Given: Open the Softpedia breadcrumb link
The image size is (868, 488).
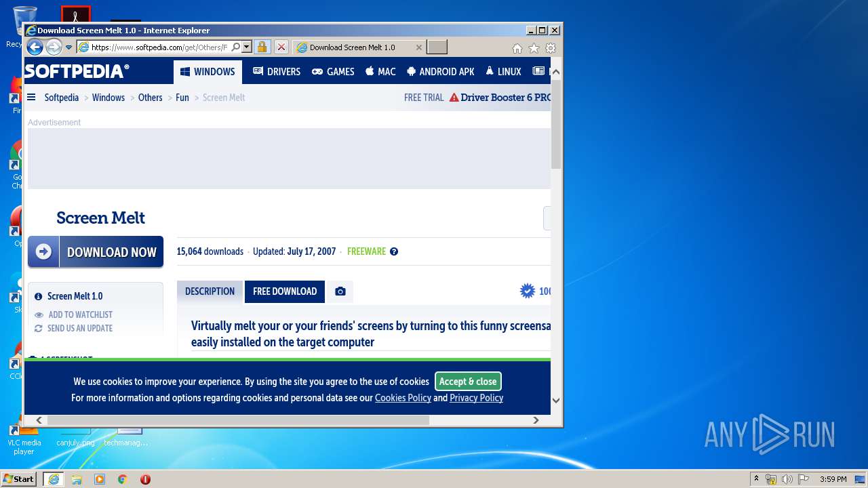Looking at the screenshot, I should [62, 98].
